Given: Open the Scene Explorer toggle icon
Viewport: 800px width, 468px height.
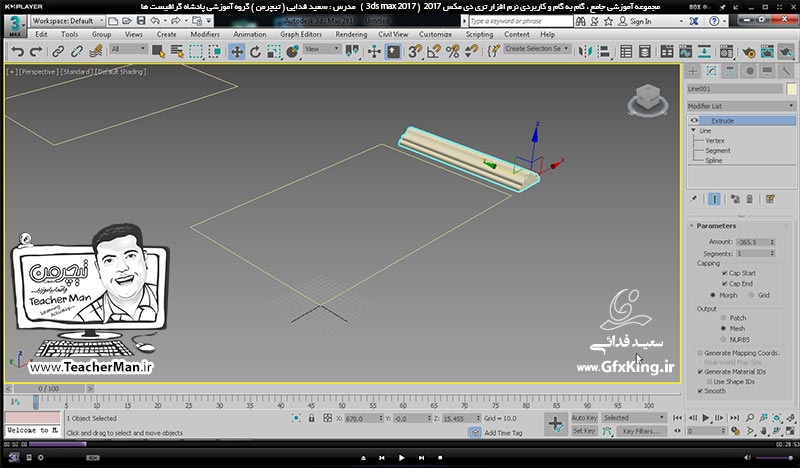Looking at the screenshot, I should (x=626, y=52).
